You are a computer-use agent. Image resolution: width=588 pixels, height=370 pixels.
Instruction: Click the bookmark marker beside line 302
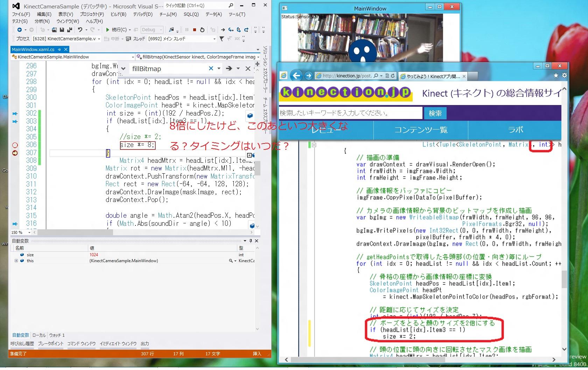(15, 113)
